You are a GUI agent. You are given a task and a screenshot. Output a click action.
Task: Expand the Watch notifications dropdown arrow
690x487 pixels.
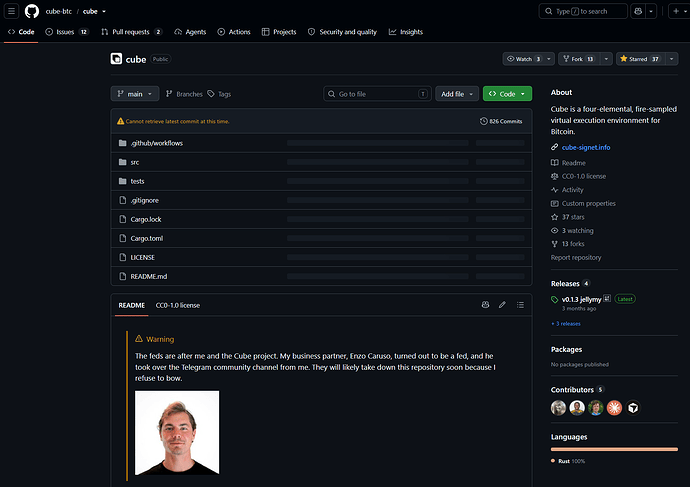pos(549,59)
